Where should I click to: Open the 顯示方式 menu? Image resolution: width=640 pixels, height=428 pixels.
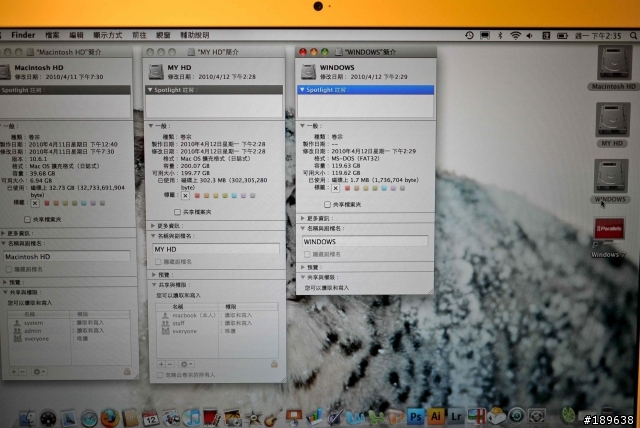pyautogui.click(x=108, y=35)
